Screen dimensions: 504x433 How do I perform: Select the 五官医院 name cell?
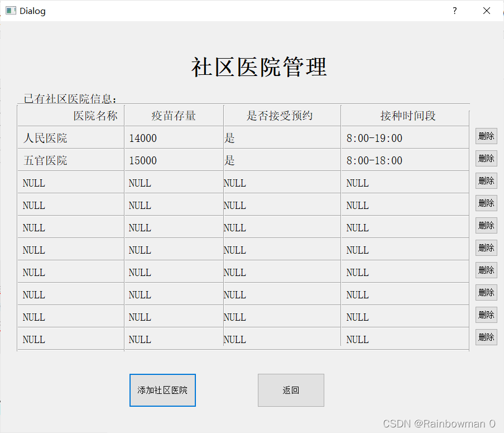tap(70, 160)
